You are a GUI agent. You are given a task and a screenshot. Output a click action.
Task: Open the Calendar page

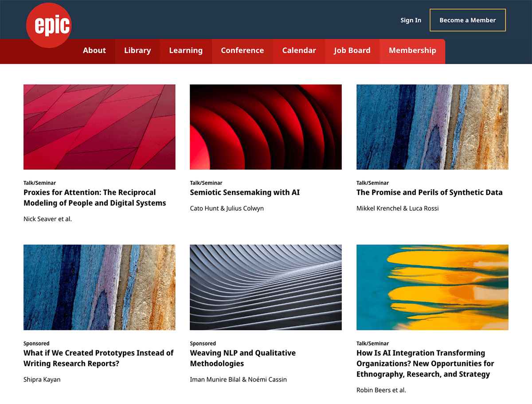coord(299,50)
